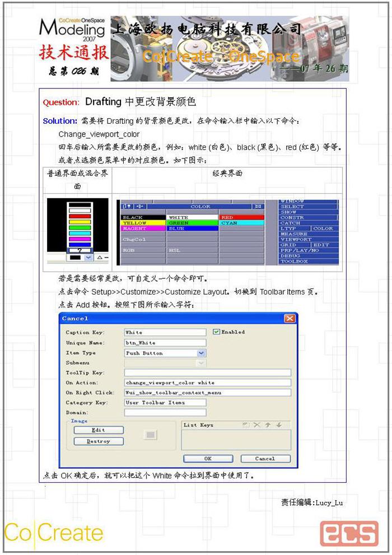Select YELLOW in classic COLOR menu
392x555 pixels.
[x=143, y=223]
